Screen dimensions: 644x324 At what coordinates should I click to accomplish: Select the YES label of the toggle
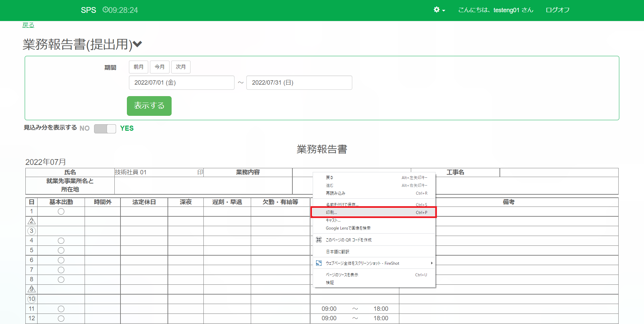coord(127,128)
